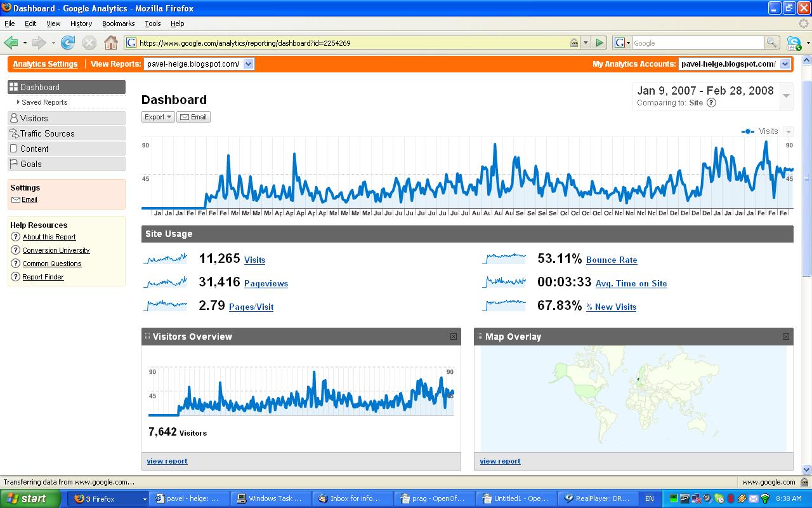The height and width of the screenshot is (508, 812).
Task: Open help icon beside Comparing to Site
Action: point(711,103)
